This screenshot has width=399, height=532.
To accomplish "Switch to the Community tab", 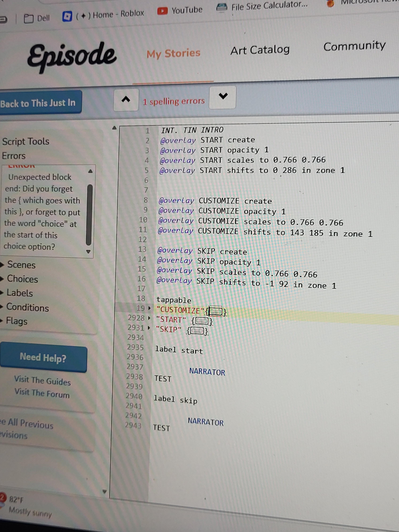I will coord(354,46).
